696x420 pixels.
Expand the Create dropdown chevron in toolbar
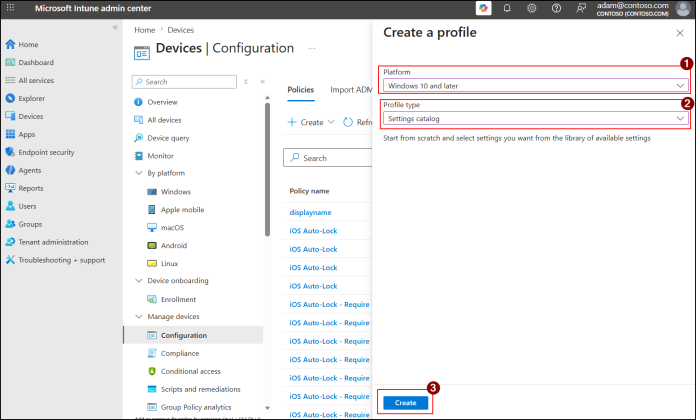331,122
